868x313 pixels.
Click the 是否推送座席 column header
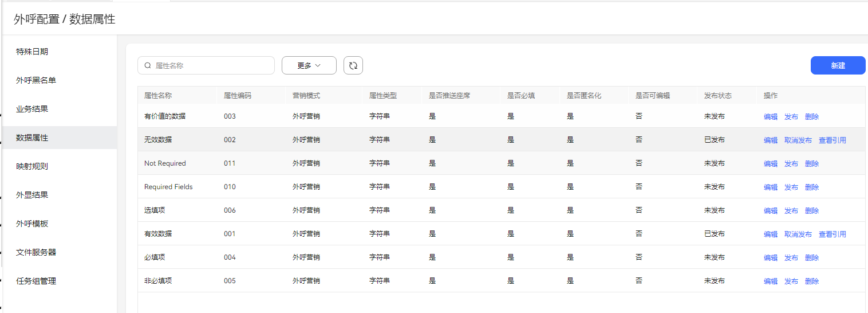[449, 95]
